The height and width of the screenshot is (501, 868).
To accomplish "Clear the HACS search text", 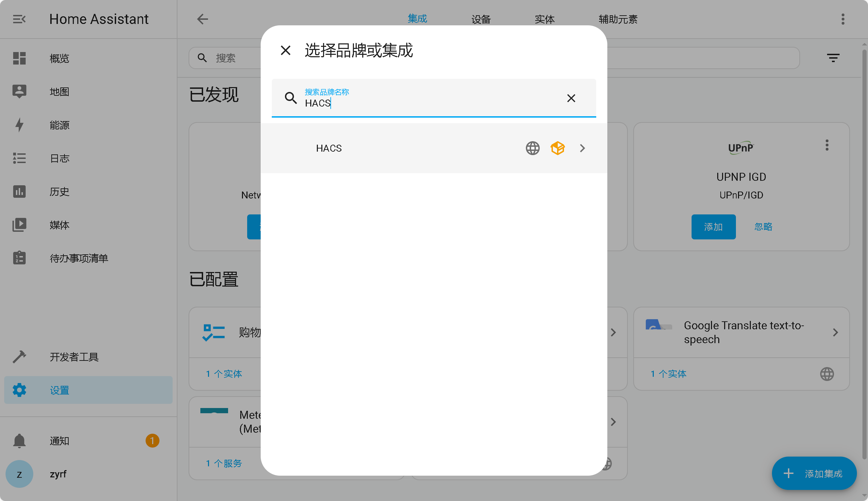I will pos(571,98).
